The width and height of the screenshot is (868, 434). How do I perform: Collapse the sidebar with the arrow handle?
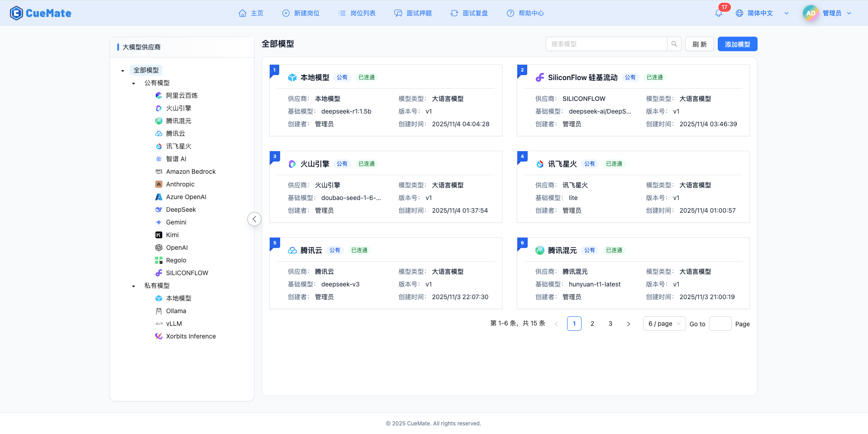(254, 219)
